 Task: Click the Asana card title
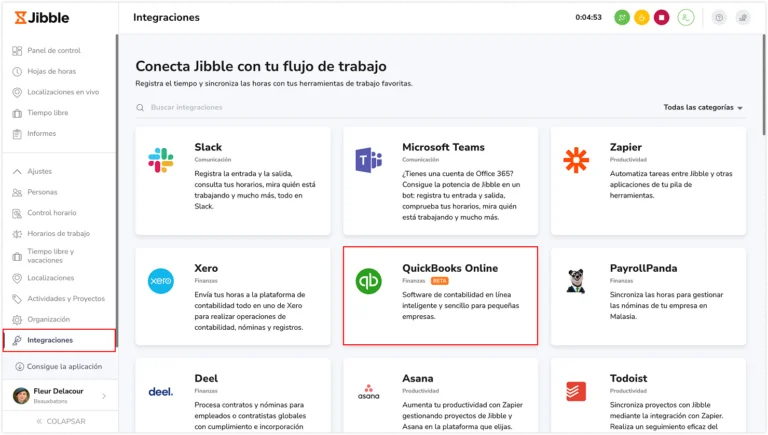[x=417, y=378]
